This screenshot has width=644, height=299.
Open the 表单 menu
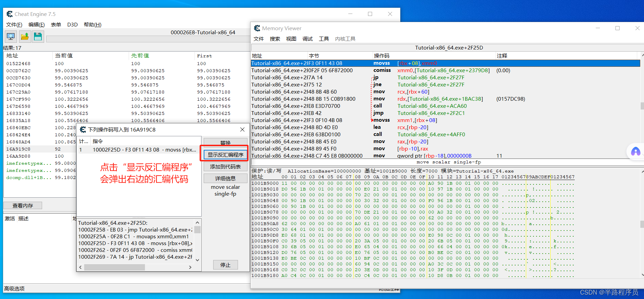point(56,25)
